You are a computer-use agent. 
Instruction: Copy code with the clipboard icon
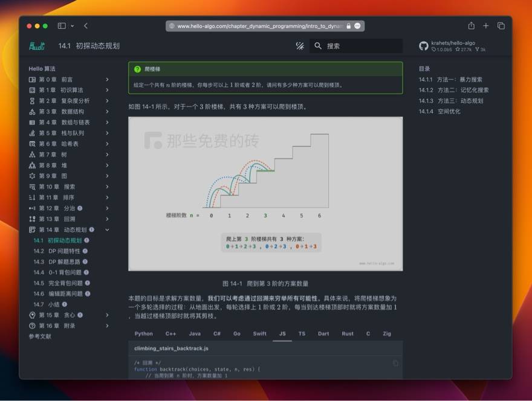[x=395, y=363]
